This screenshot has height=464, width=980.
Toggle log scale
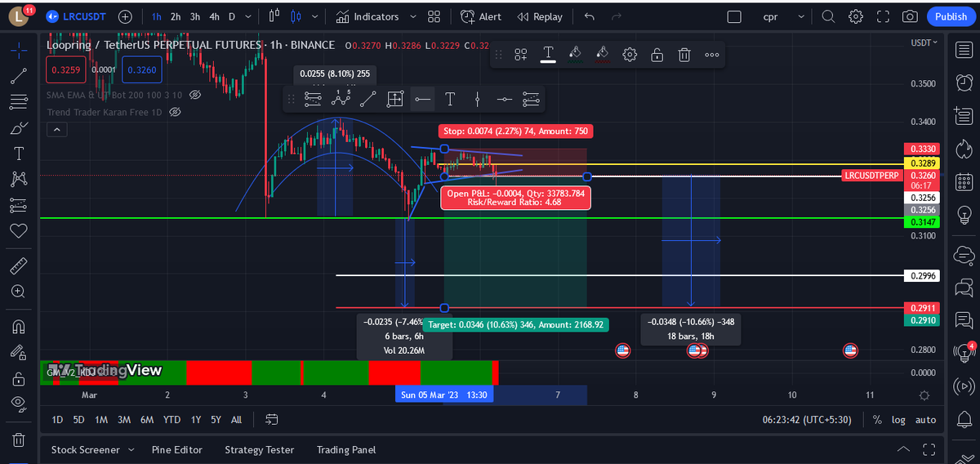898,420
